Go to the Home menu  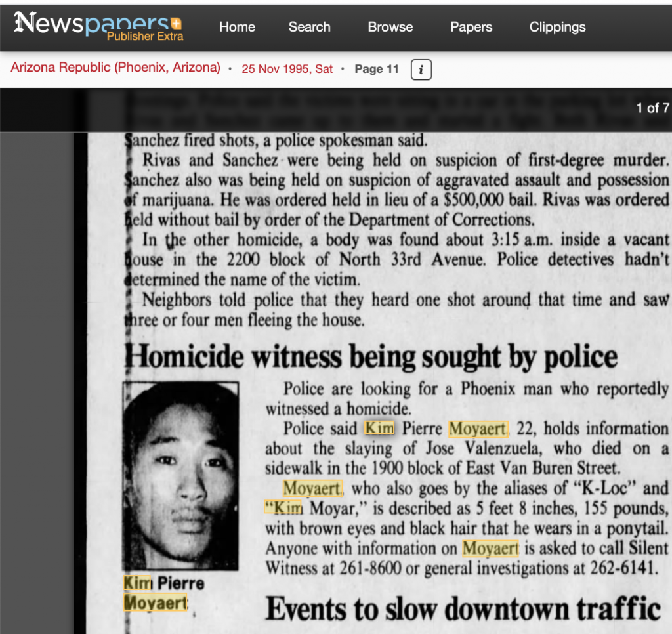click(237, 27)
